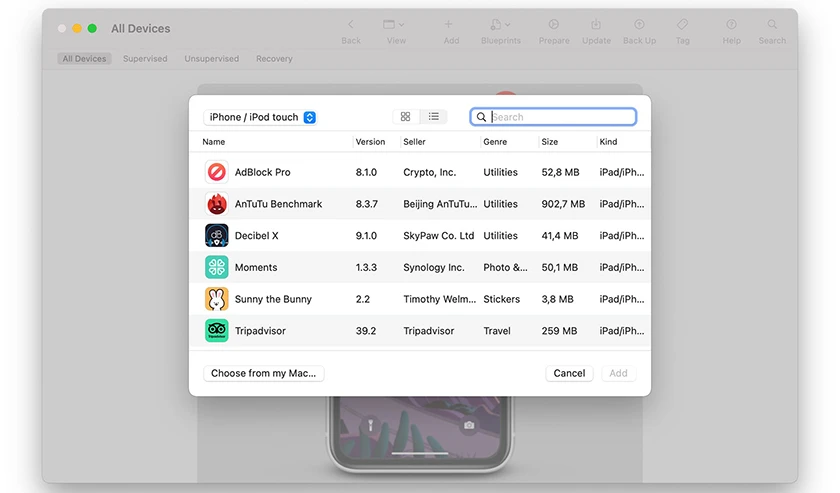Click seller Synology Inc. cell
Image resolution: width=840 pixels, height=493 pixels.
(x=433, y=267)
